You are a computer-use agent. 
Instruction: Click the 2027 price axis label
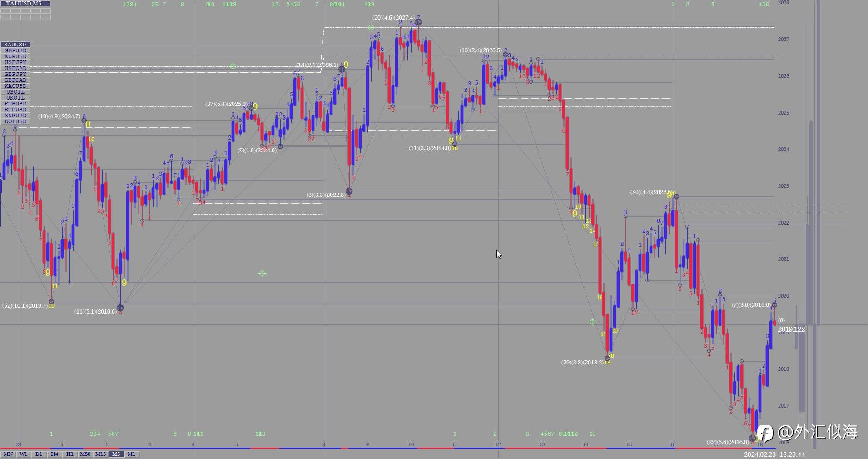[x=783, y=39]
